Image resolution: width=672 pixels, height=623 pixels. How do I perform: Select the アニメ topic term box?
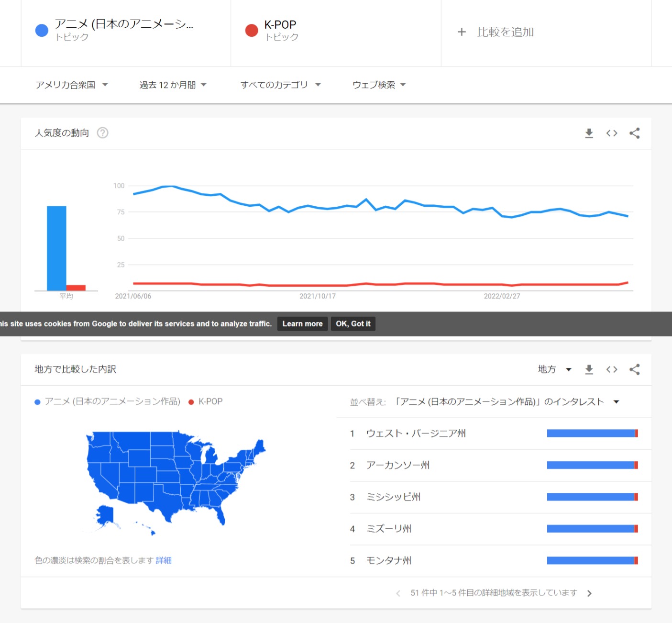(x=126, y=31)
